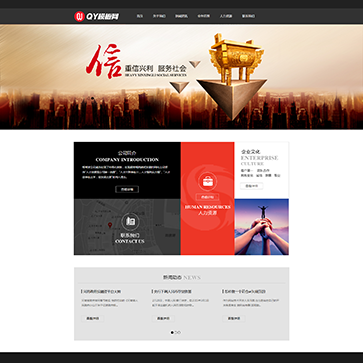This screenshot has height=363, width=363.
Task: Open the briefcase icon in Human Resources
Action: (x=207, y=181)
